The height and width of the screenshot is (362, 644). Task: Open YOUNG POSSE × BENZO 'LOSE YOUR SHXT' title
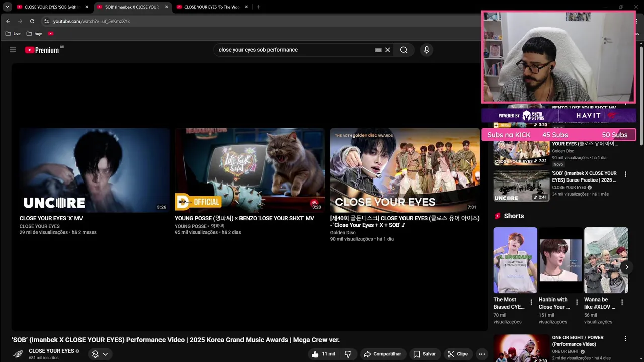pos(244,219)
